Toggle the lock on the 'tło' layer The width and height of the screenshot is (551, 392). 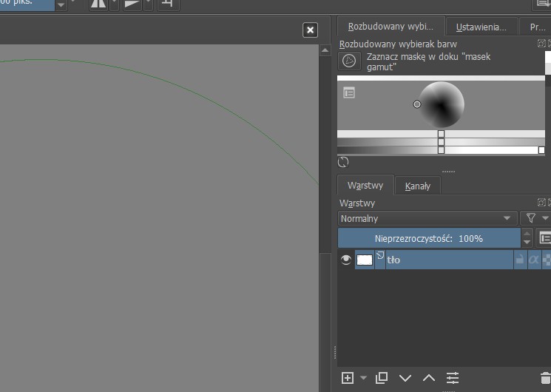tap(520, 260)
